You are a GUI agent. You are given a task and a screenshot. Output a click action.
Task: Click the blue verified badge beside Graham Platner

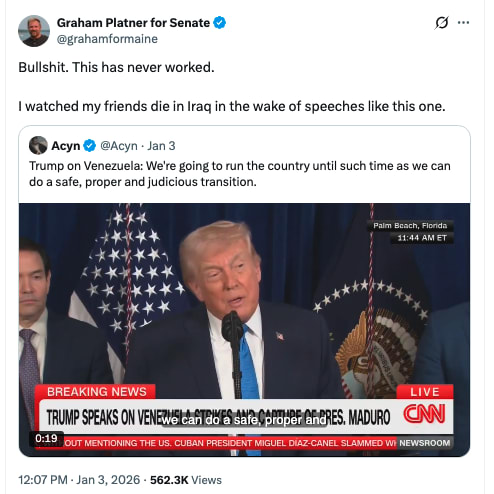pos(220,23)
